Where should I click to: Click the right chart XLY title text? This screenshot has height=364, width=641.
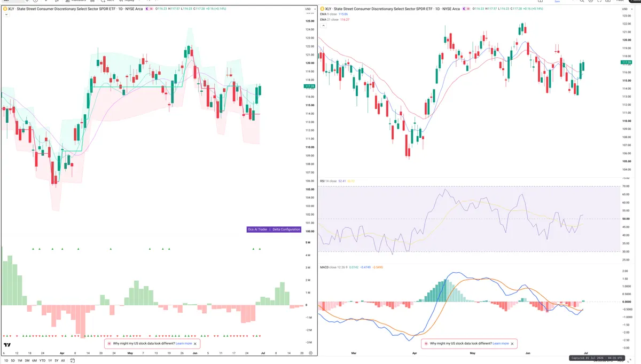(393, 9)
